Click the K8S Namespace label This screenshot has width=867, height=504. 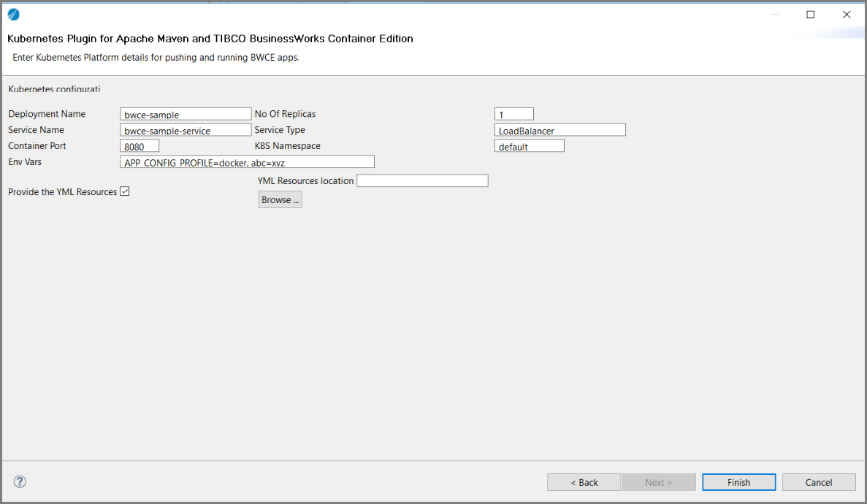(x=288, y=146)
